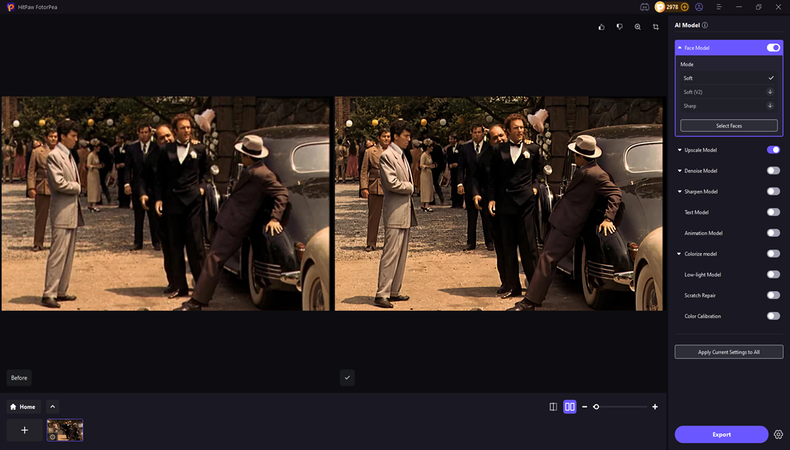Viewport: 790px width, 450px height.
Task: Click the thumbs down feedback icon
Action: pos(620,27)
